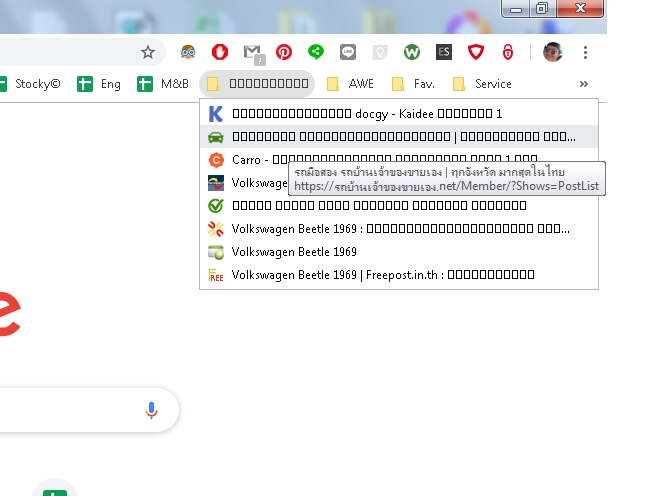The height and width of the screenshot is (496, 668).
Task: Bookmark this page with the star icon
Action: [148, 52]
